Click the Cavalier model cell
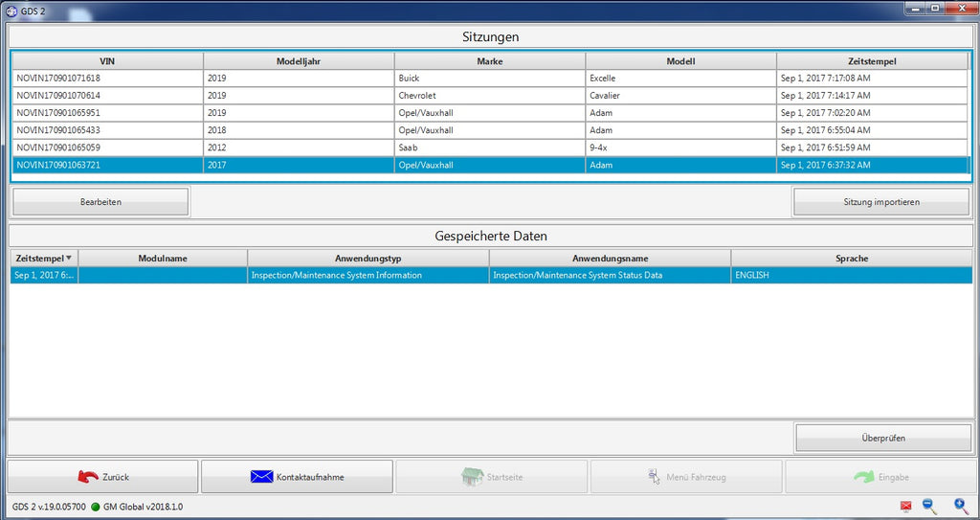This screenshot has height=520, width=980. pyautogui.click(x=681, y=96)
